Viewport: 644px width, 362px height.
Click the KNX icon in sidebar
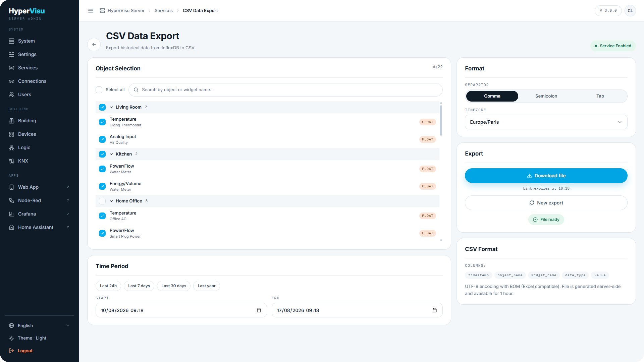(11, 161)
